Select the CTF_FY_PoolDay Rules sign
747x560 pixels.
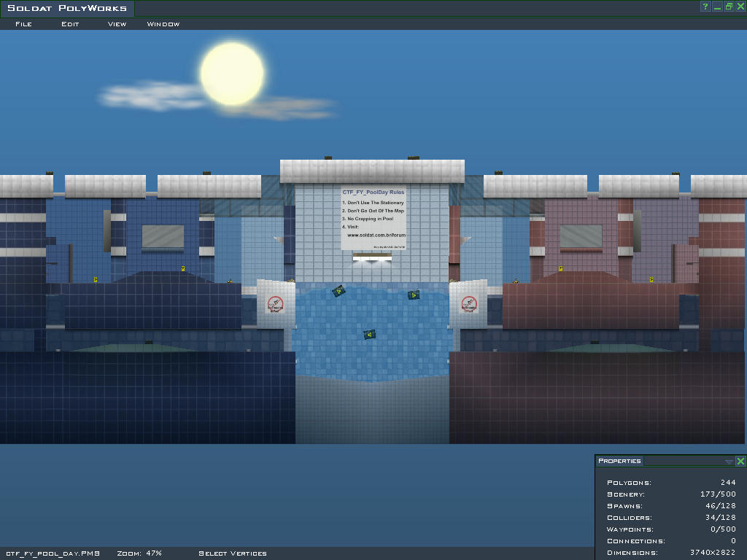pos(373,219)
